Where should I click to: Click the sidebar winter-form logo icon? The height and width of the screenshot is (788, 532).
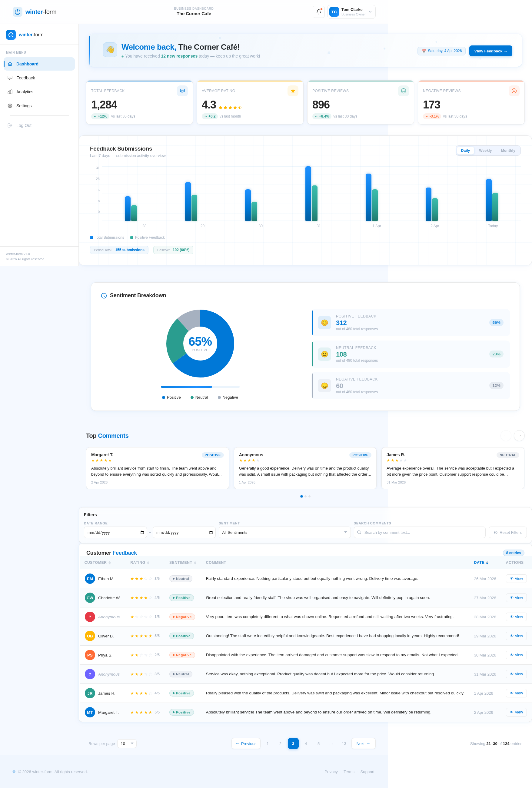click(11, 35)
